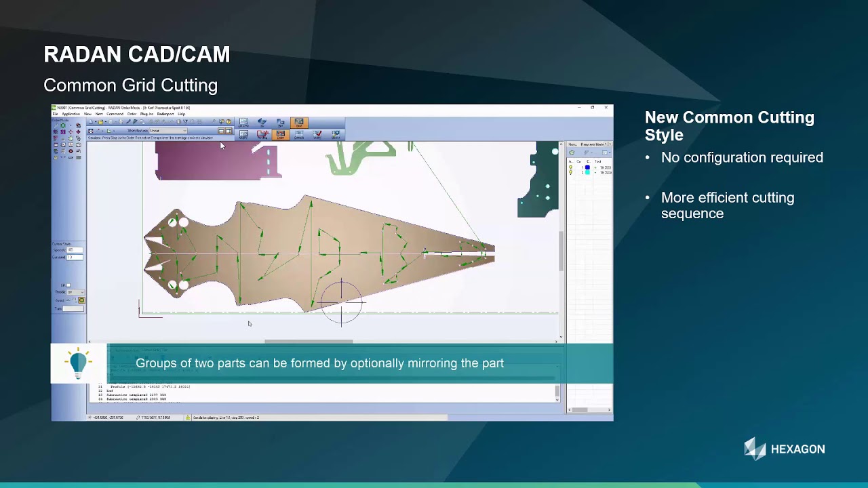Click the Modify mode icon
This screenshot has width=868, height=488.
(243, 135)
